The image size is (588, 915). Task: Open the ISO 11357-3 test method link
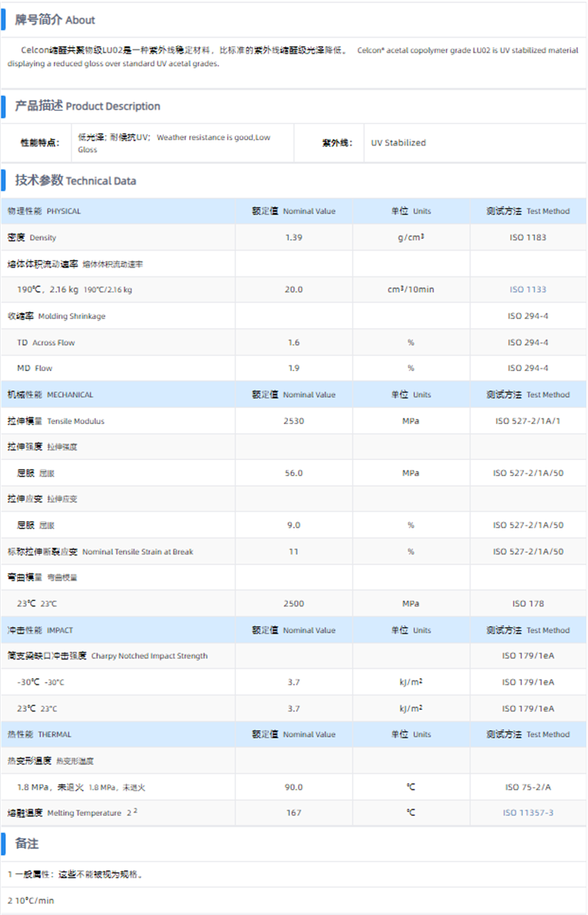point(528,813)
